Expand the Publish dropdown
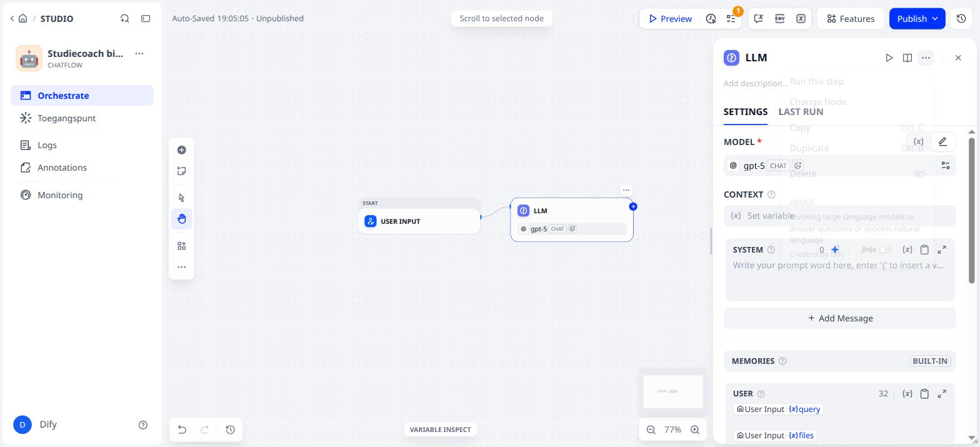This screenshot has height=447, width=980. tap(917, 19)
